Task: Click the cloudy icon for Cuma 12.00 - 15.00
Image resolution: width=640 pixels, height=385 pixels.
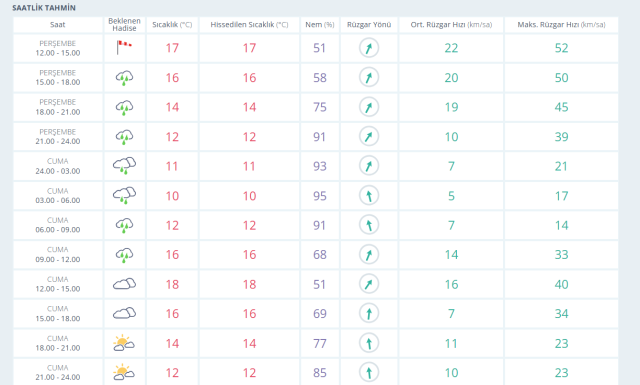Action: click(x=124, y=283)
